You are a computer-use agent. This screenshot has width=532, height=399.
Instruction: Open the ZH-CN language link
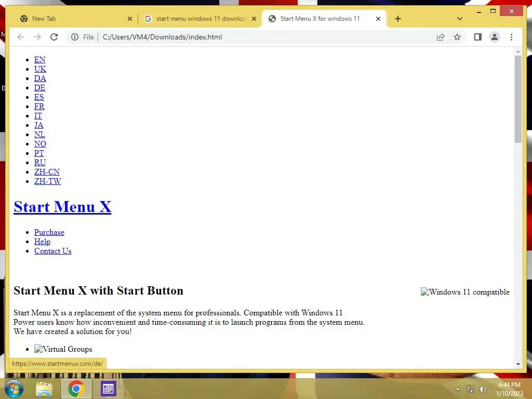click(47, 172)
